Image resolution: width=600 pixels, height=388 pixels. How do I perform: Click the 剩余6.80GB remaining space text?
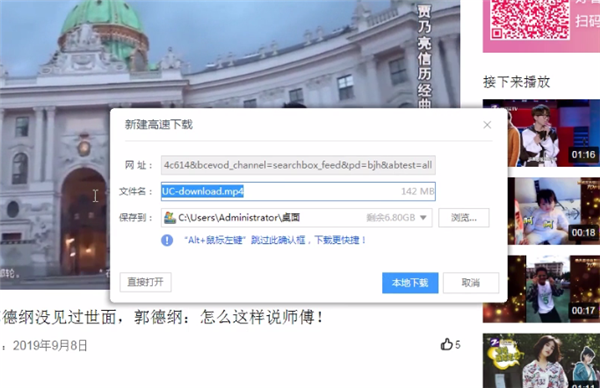click(391, 218)
